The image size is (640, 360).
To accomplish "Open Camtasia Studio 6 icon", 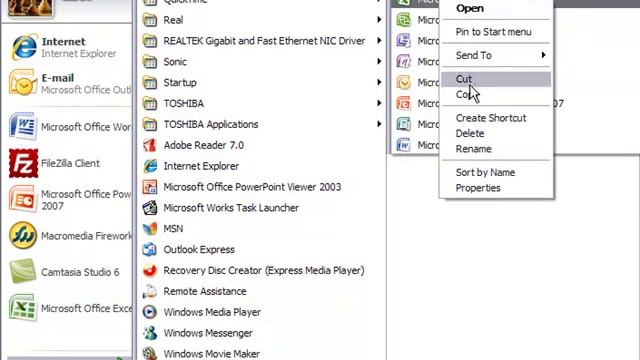I will (23, 271).
